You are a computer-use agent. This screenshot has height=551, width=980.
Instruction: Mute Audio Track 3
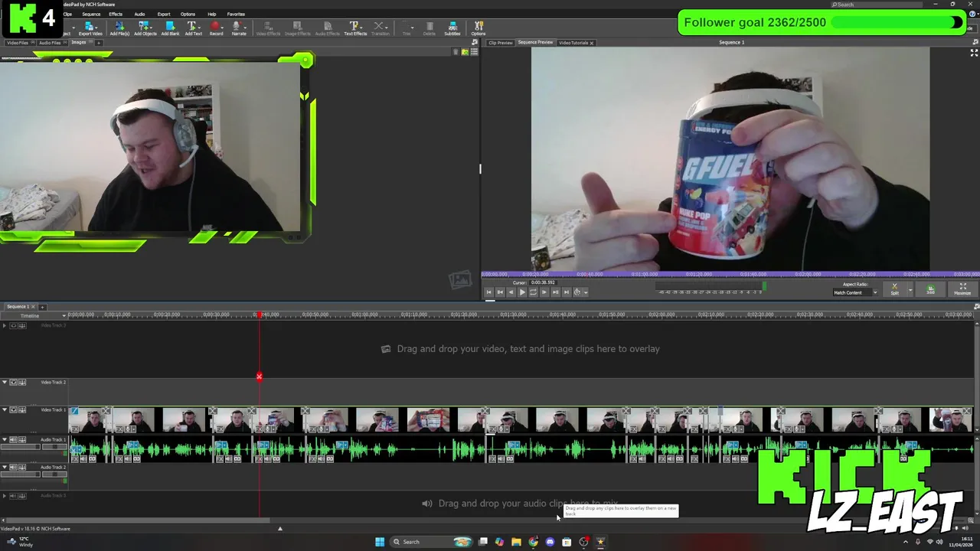pyautogui.click(x=13, y=496)
